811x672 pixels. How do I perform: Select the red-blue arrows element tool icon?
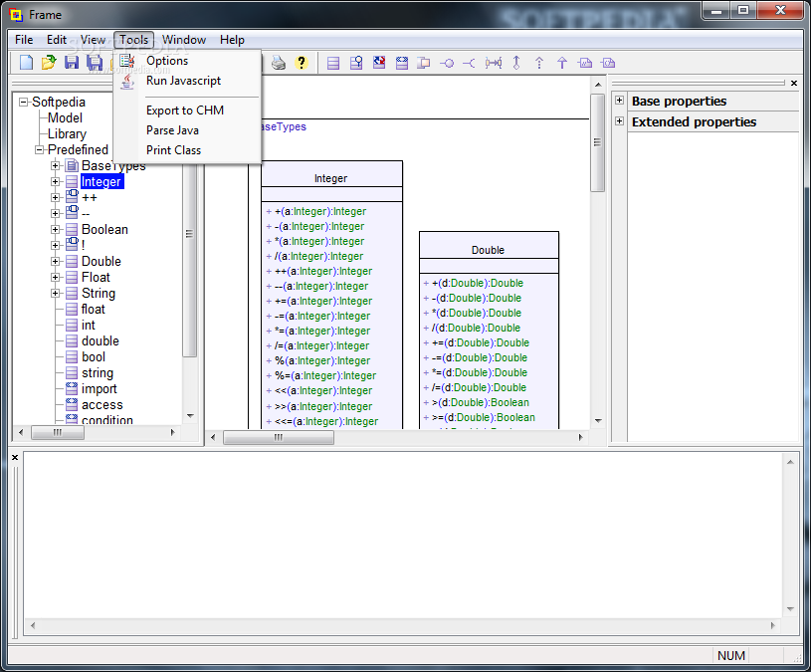[379, 63]
